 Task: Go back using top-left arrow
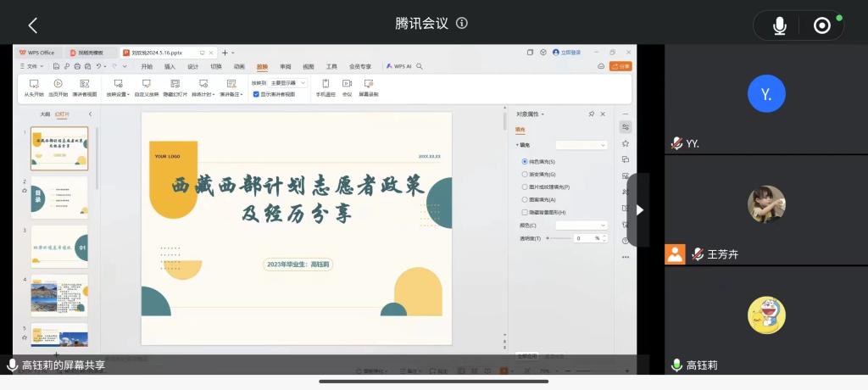tap(32, 25)
